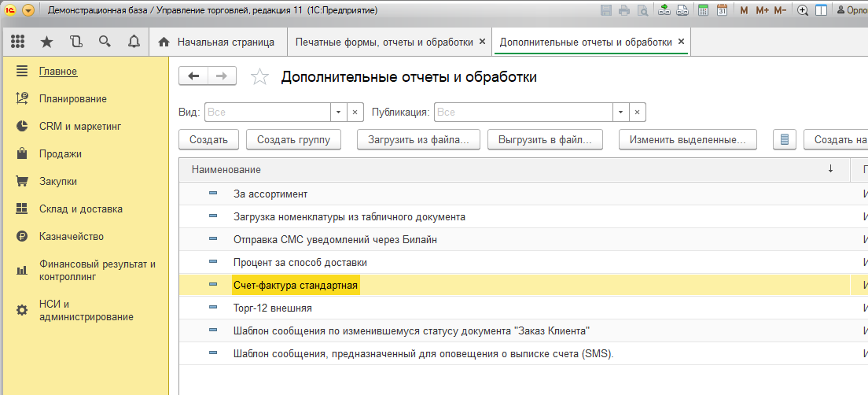This screenshot has width=868, height=395.
Task: Click the M+ memory add button
Action: (763, 10)
